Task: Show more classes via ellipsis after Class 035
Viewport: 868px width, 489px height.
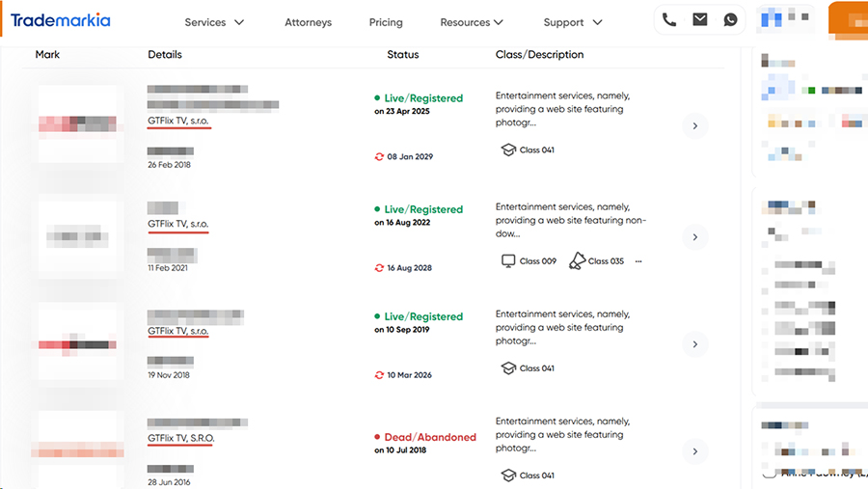Action: click(638, 261)
